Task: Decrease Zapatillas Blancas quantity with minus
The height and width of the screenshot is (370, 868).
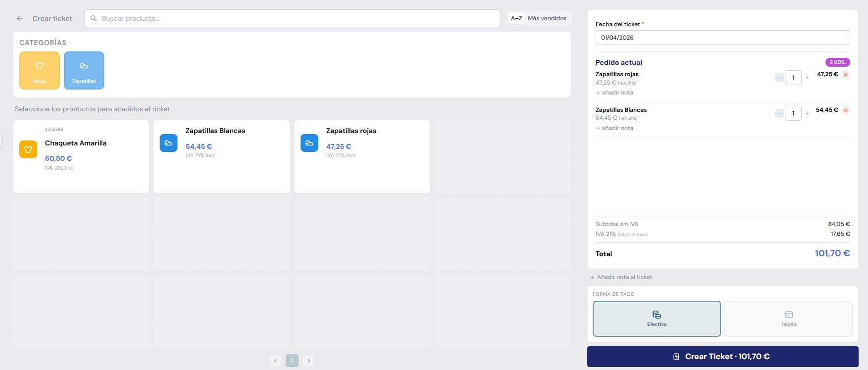Action: coord(779,113)
